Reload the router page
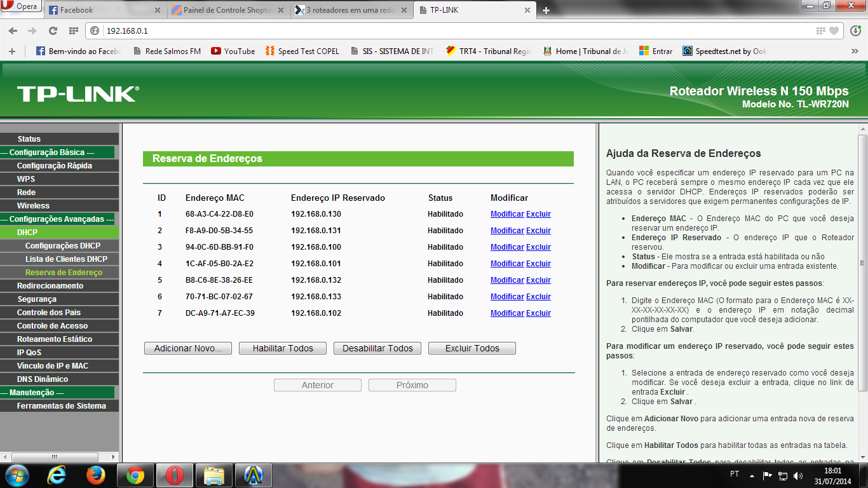868x488 pixels. 53,30
